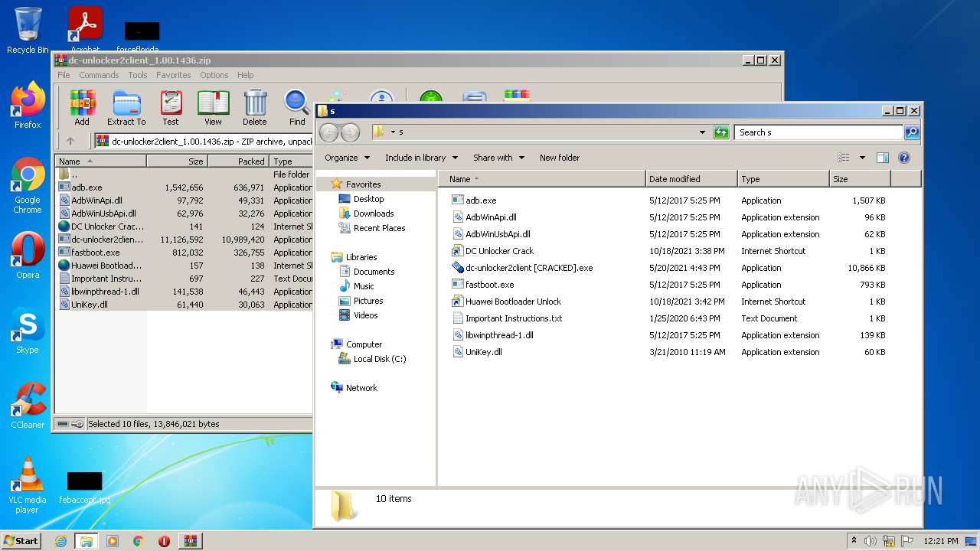The height and width of the screenshot is (551, 980).
Task: Open Share with dropdown
Action: click(x=498, y=158)
